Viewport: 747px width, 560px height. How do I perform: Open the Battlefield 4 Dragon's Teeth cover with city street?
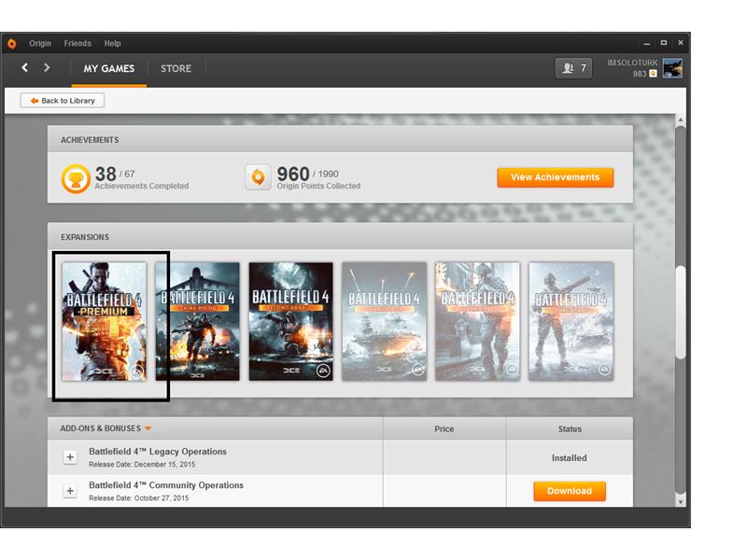click(x=477, y=321)
